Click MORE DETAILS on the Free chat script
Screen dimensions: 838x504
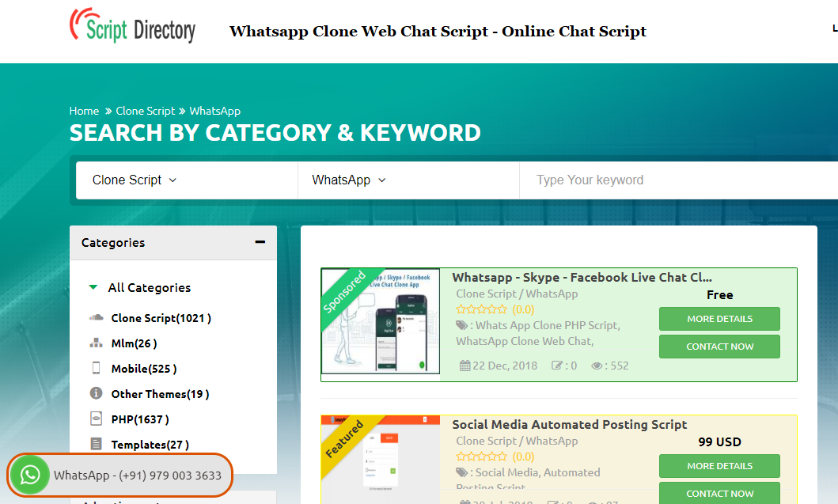click(x=719, y=319)
